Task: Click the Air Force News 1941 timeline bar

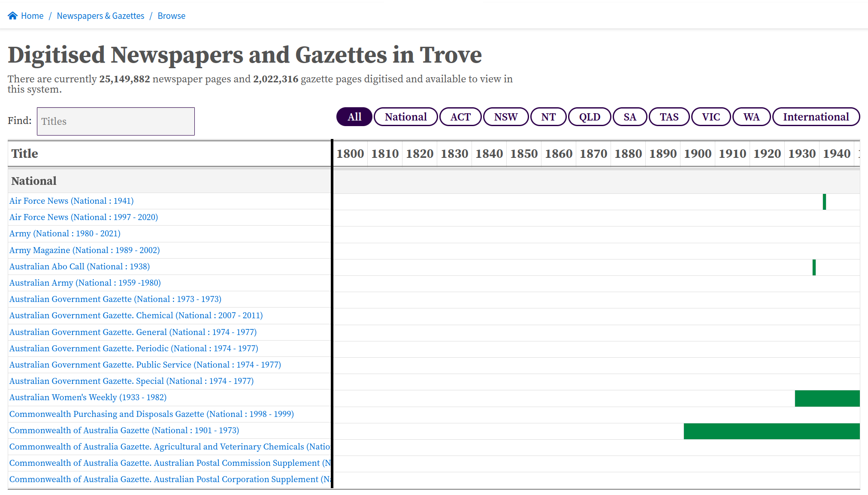Action: coord(824,202)
